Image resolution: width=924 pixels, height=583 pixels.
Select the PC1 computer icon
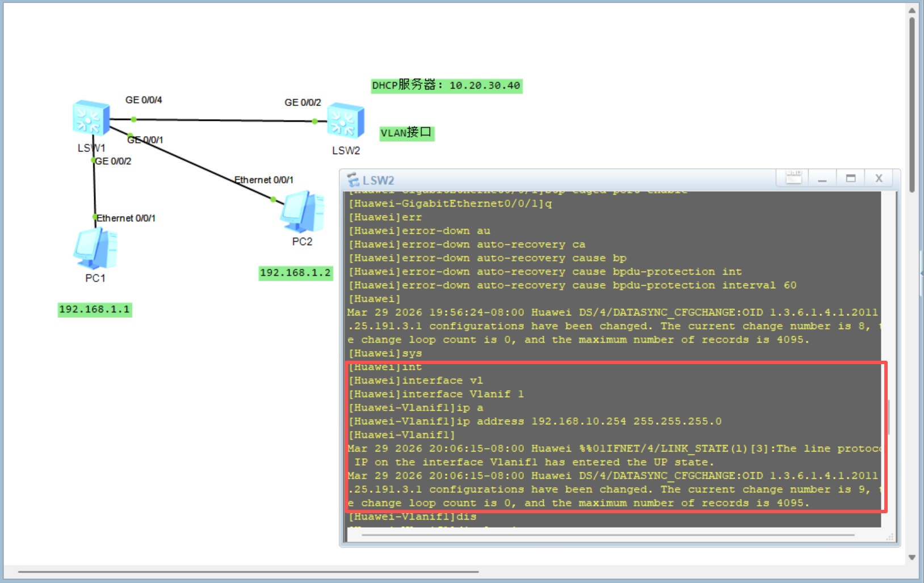(x=95, y=248)
